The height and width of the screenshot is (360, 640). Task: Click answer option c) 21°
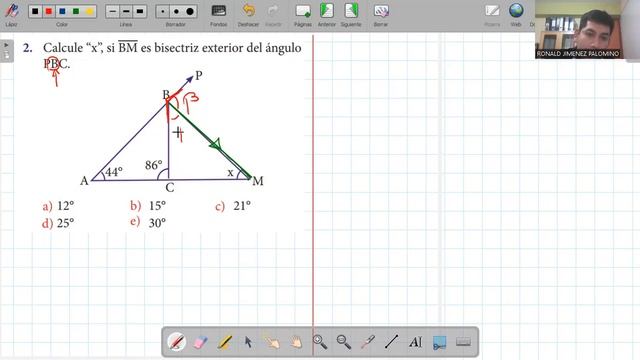[x=233, y=206]
